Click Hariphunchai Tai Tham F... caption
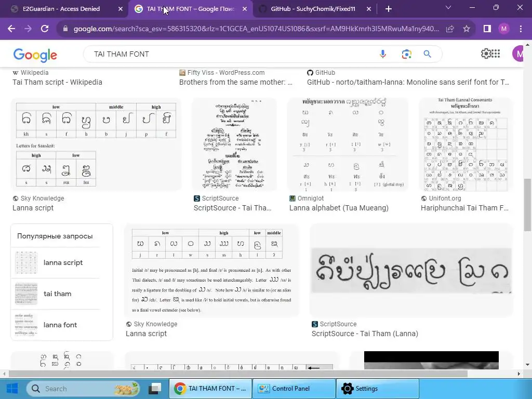The image size is (532, 399). click(464, 208)
